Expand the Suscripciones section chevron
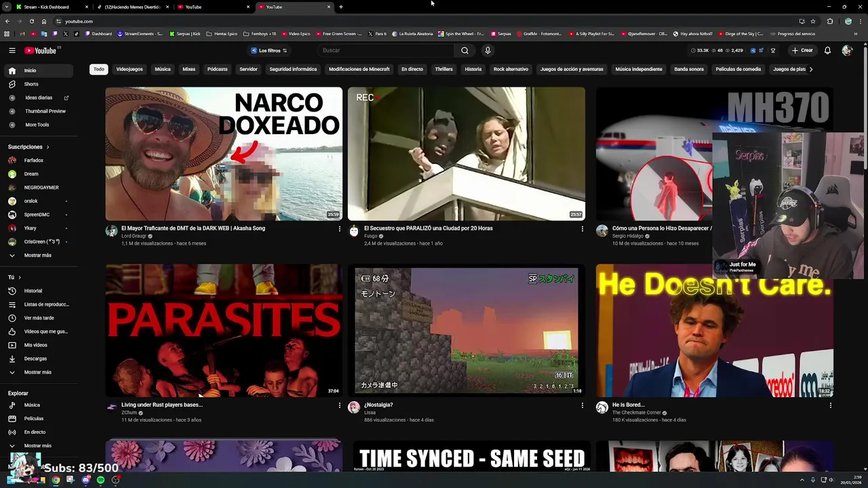Image resolution: width=868 pixels, height=488 pixels. click(47, 147)
